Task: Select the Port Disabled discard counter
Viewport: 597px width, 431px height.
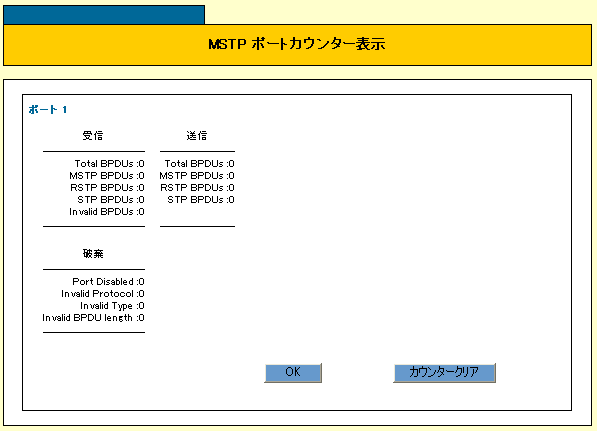Action: (109, 282)
